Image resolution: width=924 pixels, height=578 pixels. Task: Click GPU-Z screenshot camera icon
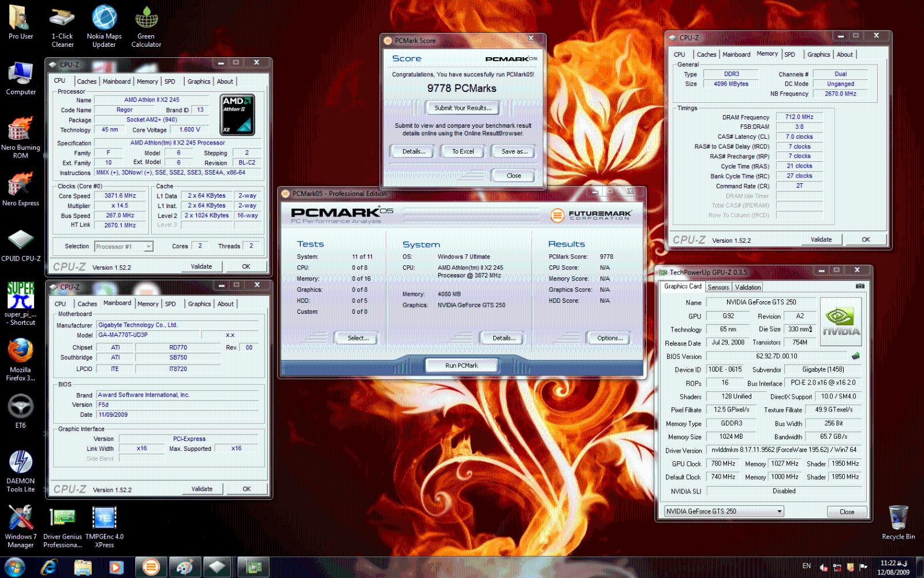click(x=860, y=286)
